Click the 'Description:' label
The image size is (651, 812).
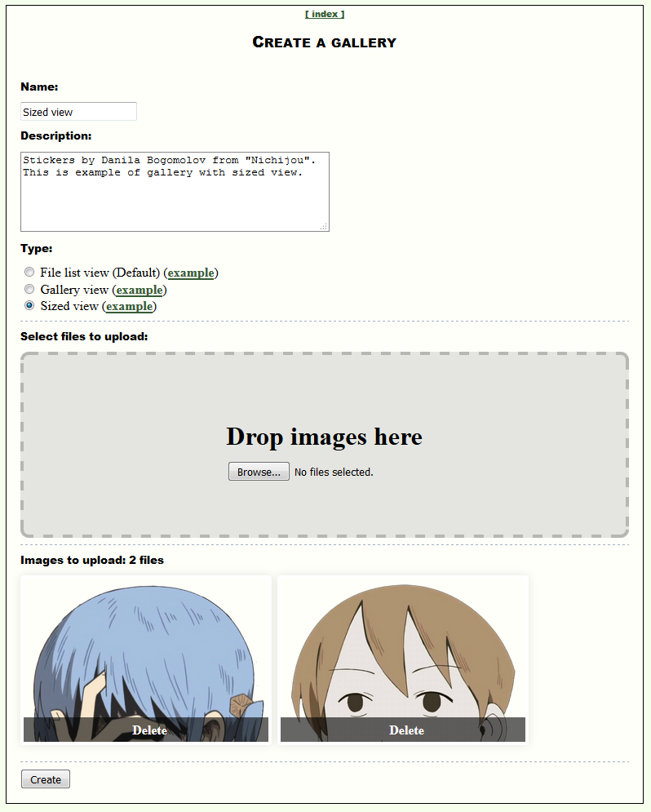[x=56, y=135]
